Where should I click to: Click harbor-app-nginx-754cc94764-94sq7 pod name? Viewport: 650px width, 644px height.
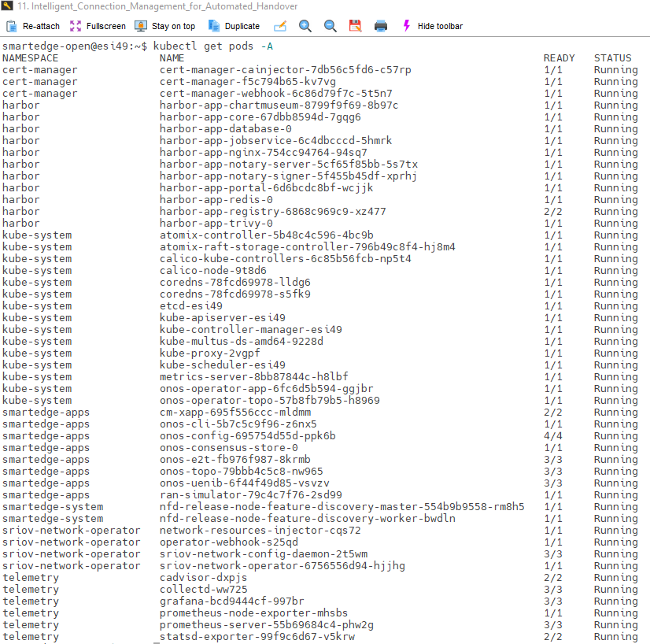coord(264,153)
